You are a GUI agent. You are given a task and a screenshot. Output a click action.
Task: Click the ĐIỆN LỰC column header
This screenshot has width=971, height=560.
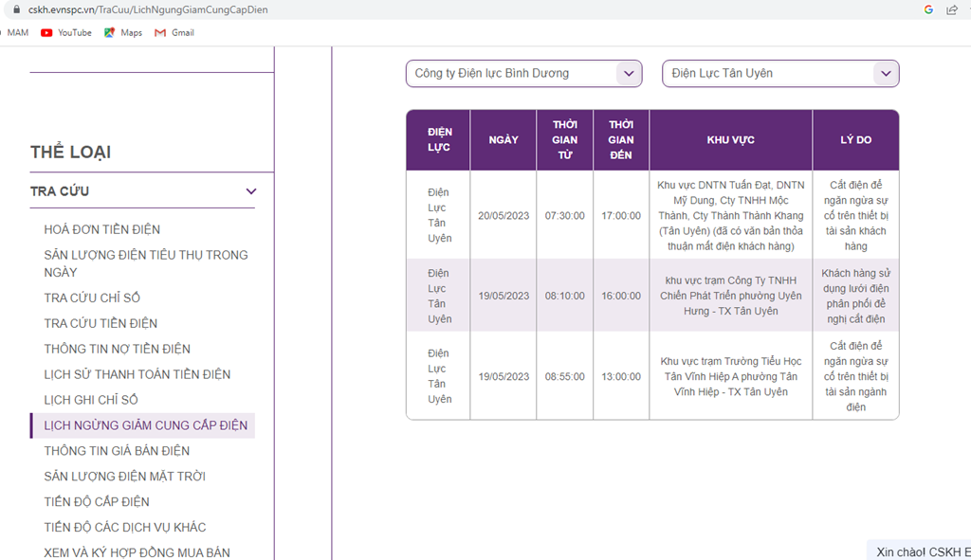pyautogui.click(x=439, y=140)
